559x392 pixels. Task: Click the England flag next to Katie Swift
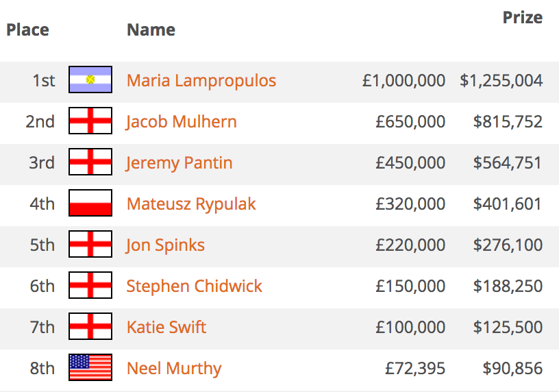pyautogui.click(x=90, y=326)
